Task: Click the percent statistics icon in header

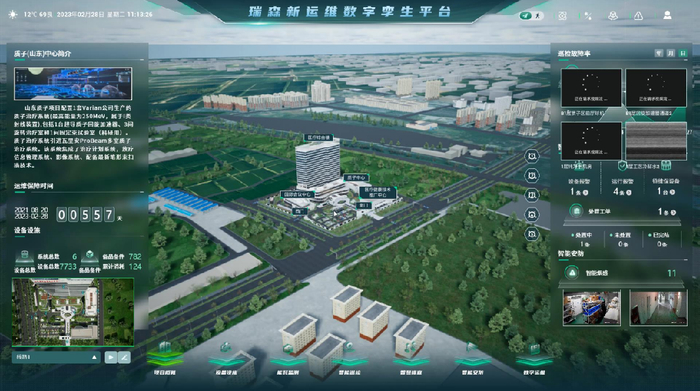Action: point(588,16)
